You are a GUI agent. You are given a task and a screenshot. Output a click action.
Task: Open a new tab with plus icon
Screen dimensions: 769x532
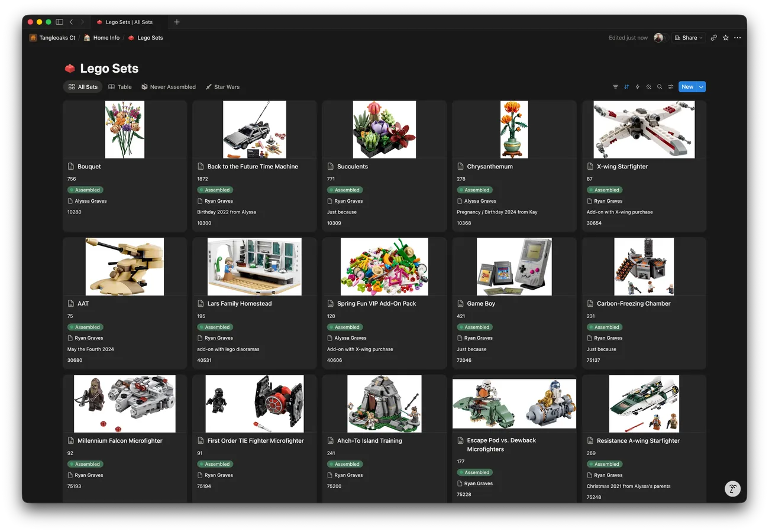point(176,22)
